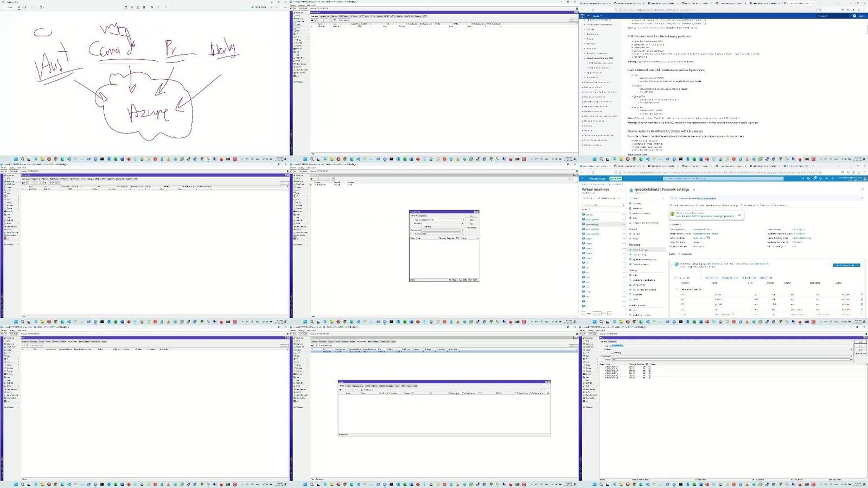Expand the Packet Count arrow in the Ping dialog

pos(462,230)
